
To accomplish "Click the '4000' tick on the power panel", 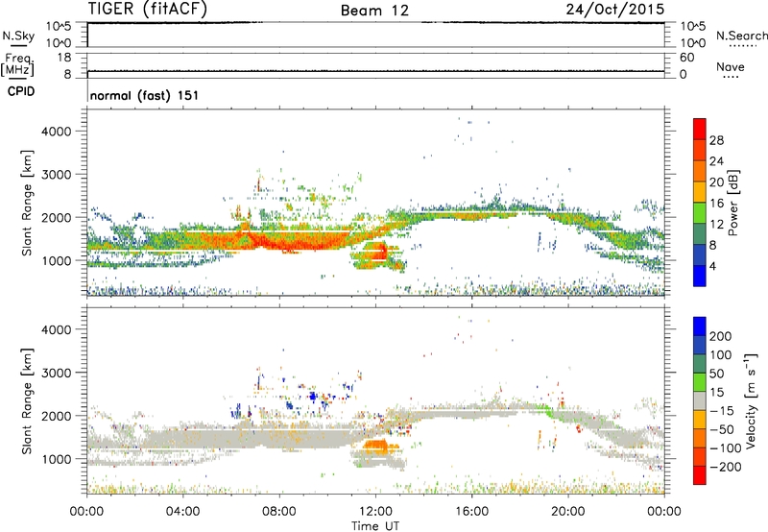I will pyautogui.click(x=57, y=132).
